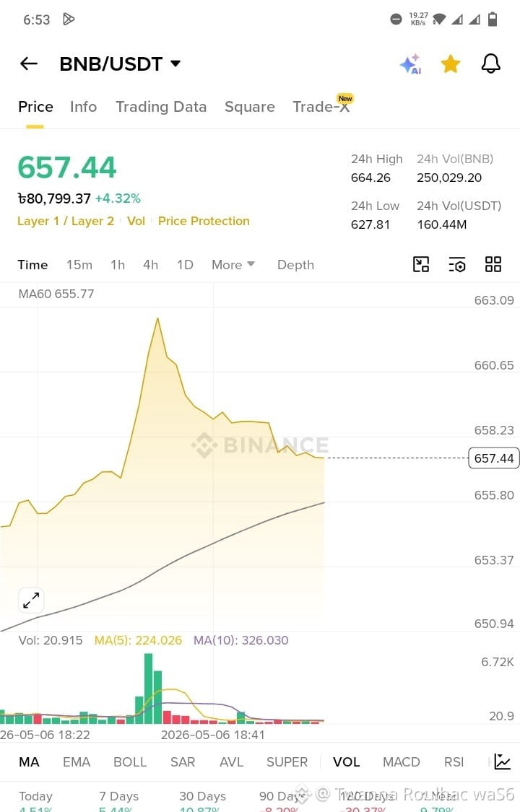Expand chart to fullscreen
Screen dimensions: 520x812
point(31,601)
